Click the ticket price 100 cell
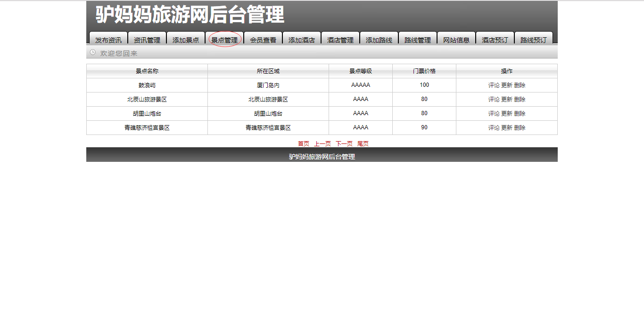The height and width of the screenshot is (311, 644). click(x=424, y=85)
